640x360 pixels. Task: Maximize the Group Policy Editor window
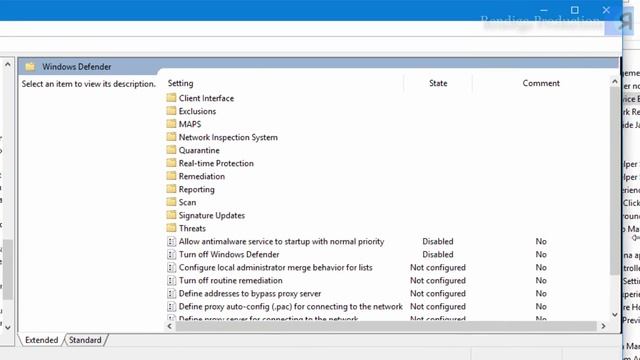point(575,10)
